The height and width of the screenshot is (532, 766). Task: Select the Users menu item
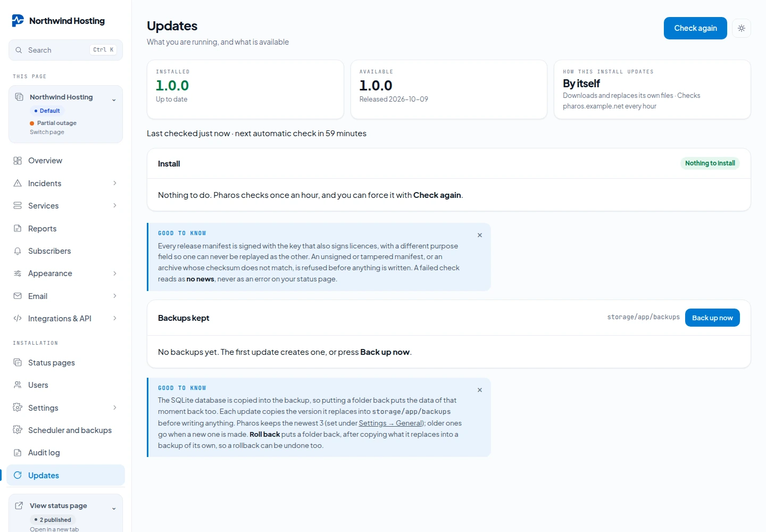(66, 385)
